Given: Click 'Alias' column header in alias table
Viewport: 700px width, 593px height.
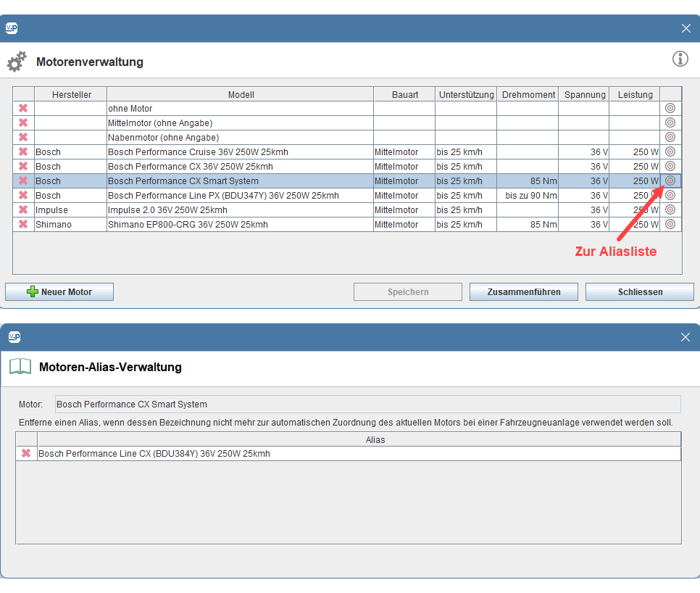Looking at the screenshot, I should point(359,439).
